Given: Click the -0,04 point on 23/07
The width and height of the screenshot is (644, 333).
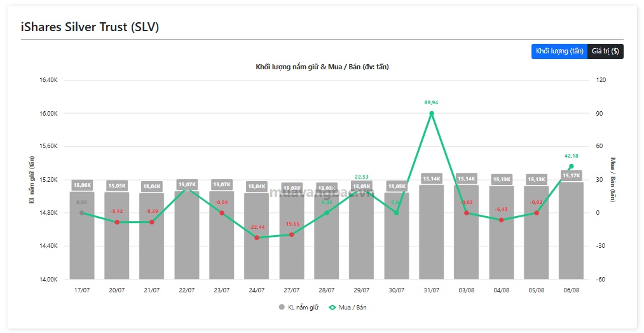Looking at the screenshot, I should coord(222,213).
